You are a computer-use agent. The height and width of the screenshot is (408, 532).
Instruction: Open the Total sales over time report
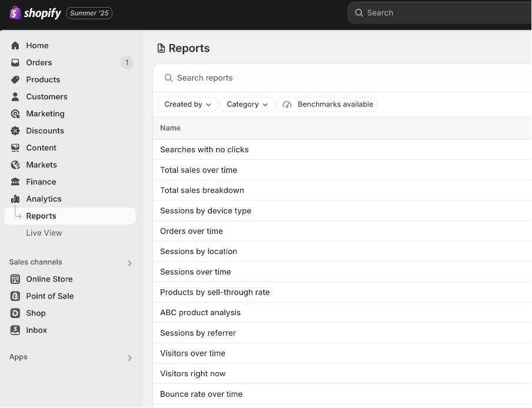[198, 170]
